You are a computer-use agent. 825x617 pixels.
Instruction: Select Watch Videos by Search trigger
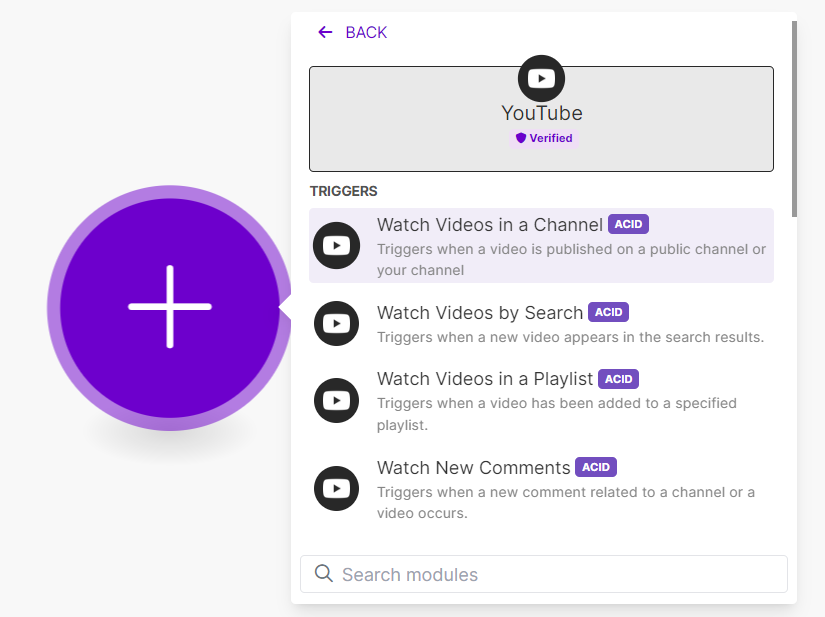click(x=541, y=323)
